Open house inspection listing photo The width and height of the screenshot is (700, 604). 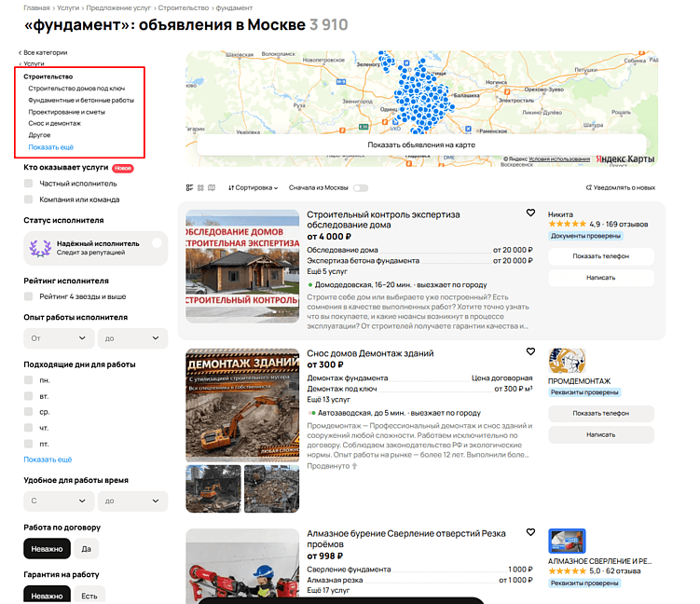coord(242,267)
